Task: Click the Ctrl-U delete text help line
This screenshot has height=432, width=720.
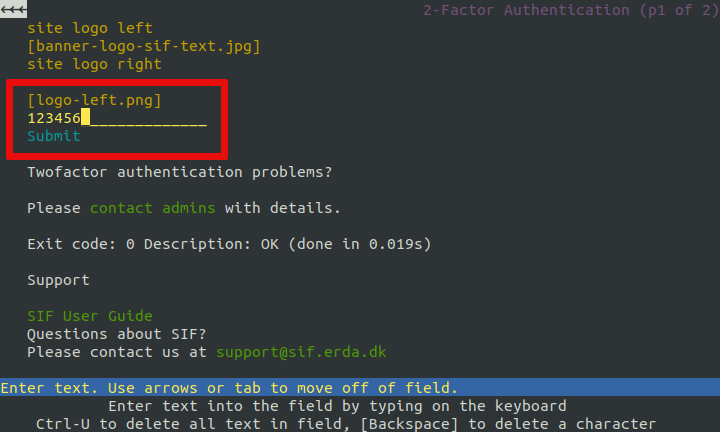Action: [x=345, y=424]
